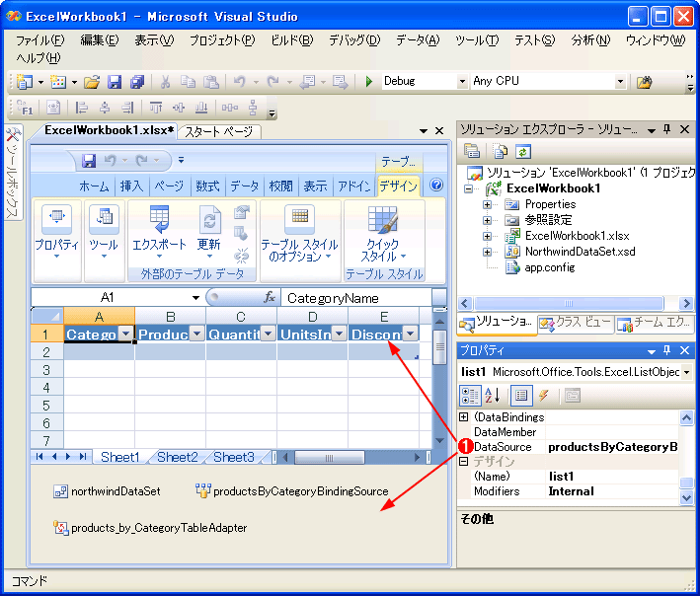700x596 pixels.
Task: Switch to Sheet2 worksheet tab
Action: (178, 457)
